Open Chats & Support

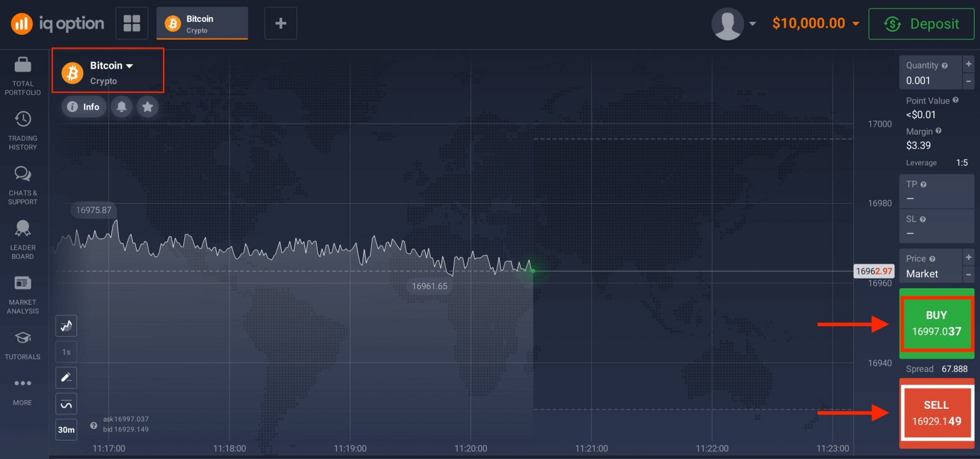click(23, 185)
